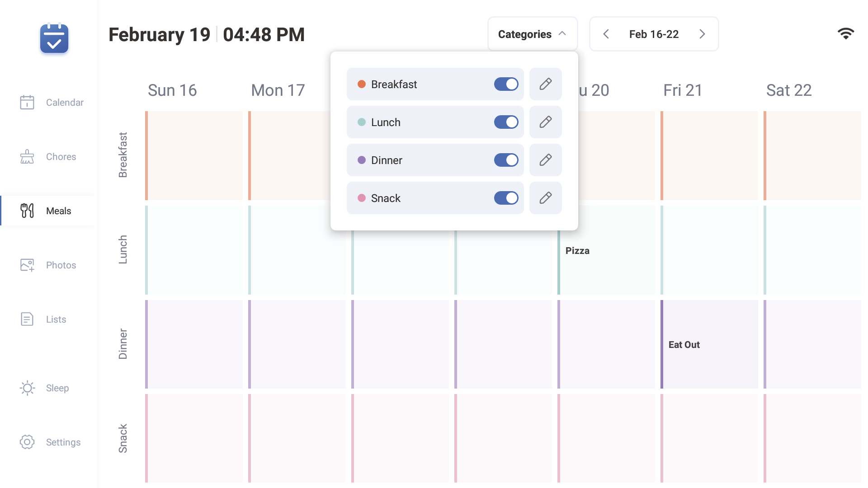Click the pencil edit icon for Lunch
Viewport: 868px width, 488px height.
click(x=545, y=122)
